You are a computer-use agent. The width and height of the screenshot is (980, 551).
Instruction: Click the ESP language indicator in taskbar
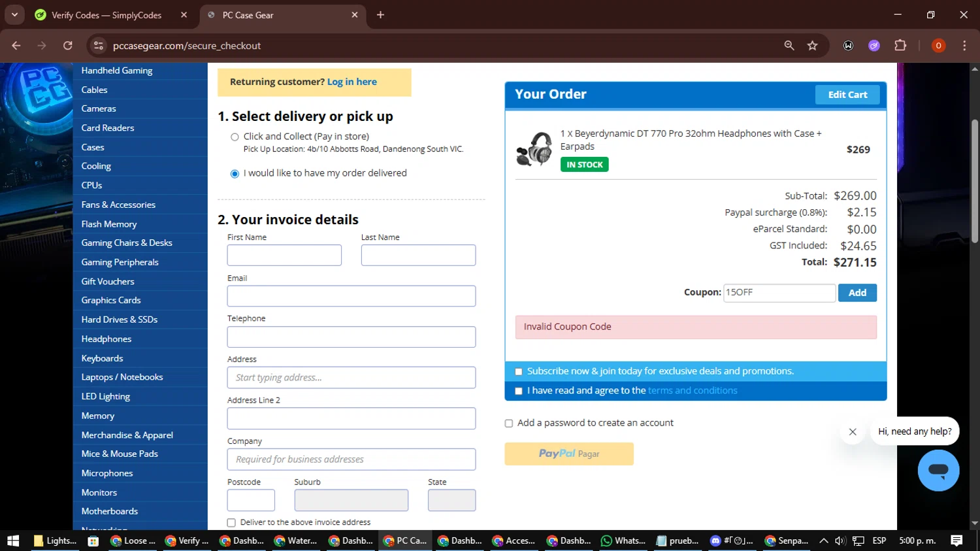(x=879, y=541)
